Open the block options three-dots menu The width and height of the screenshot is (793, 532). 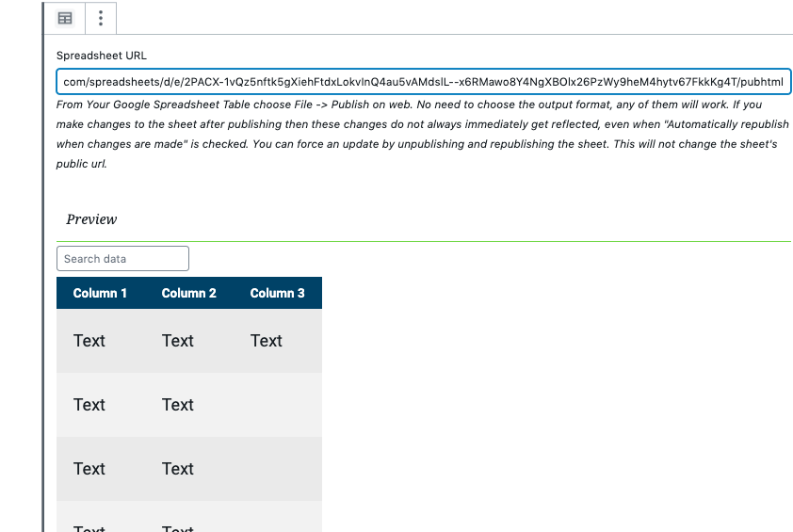point(101,19)
